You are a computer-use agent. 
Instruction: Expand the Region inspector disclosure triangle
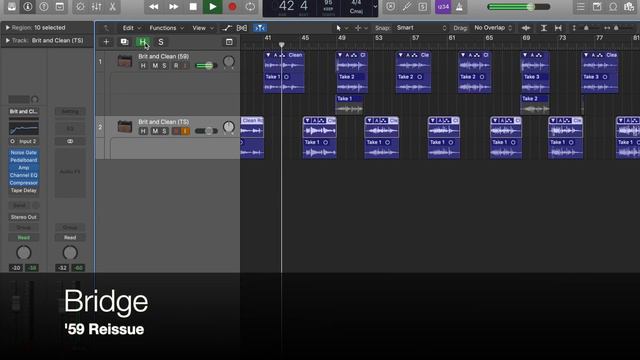tap(7, 27)
